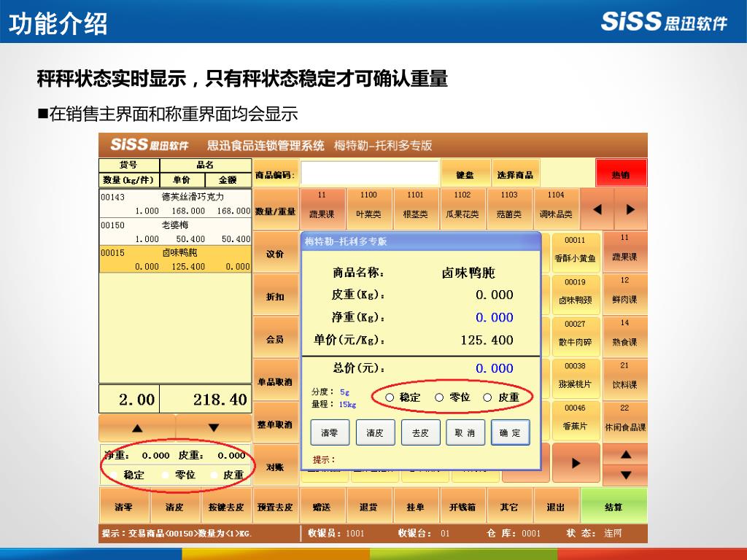Select category tab 1101 根茎类
The image size is (747, 560).
(x=415, y=209)
